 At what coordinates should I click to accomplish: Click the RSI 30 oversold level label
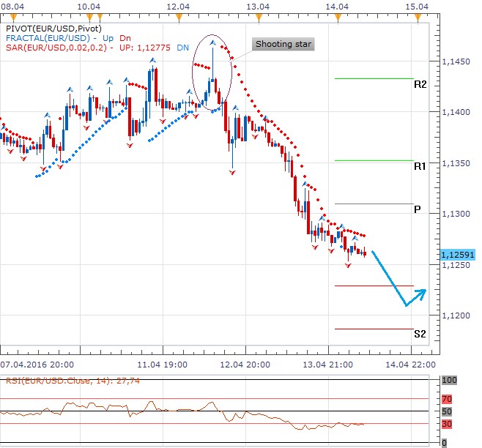click(x=448, y=424)
